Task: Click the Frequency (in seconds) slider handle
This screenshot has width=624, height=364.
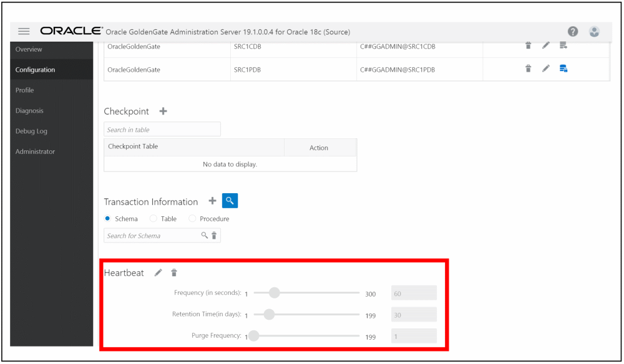Action: click(x=274, y=293)
